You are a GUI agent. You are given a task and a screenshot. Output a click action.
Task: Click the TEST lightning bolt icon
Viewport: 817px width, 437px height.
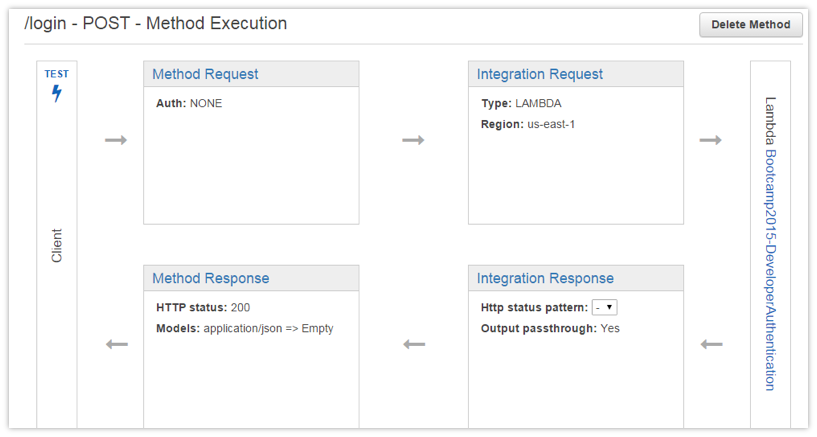point(57,93)
